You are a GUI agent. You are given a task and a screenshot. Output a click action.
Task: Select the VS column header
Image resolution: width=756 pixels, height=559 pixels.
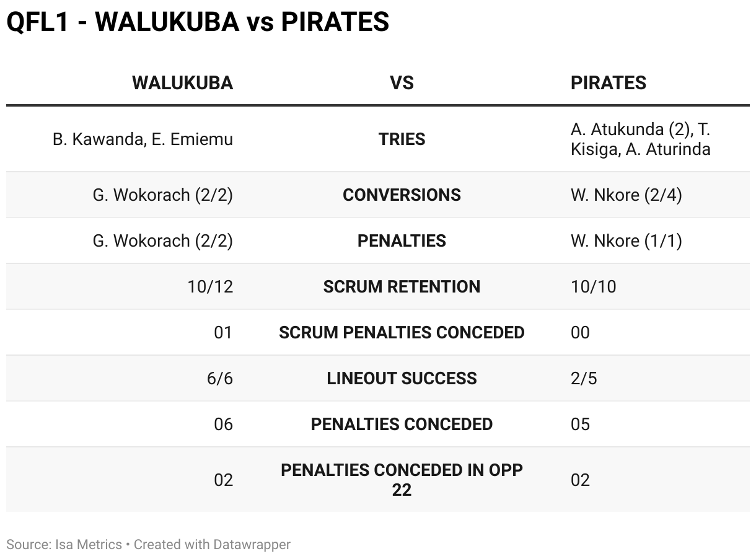pyautogui.click(x=402, y=83)
